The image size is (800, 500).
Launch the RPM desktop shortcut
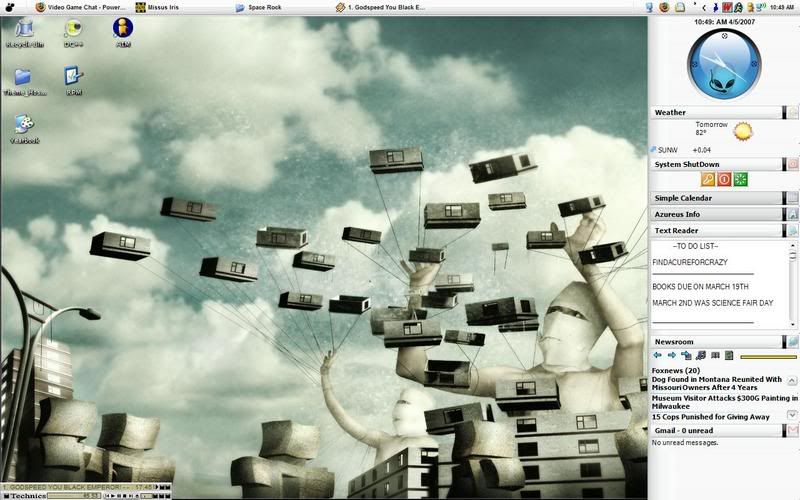[73, 82]
